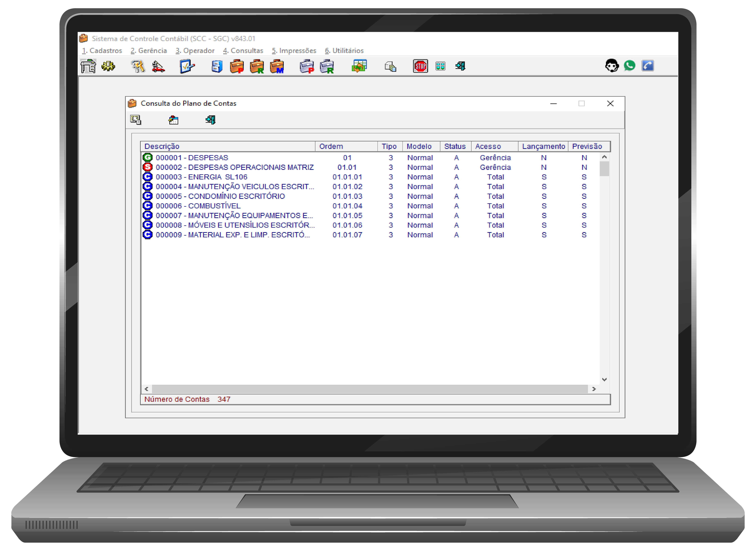Select row 000009 - MATERIAL EXP. E LIMP. ESCRITÓ...
The width and height of the screenshot is (756, 551).
click(370, 235)
